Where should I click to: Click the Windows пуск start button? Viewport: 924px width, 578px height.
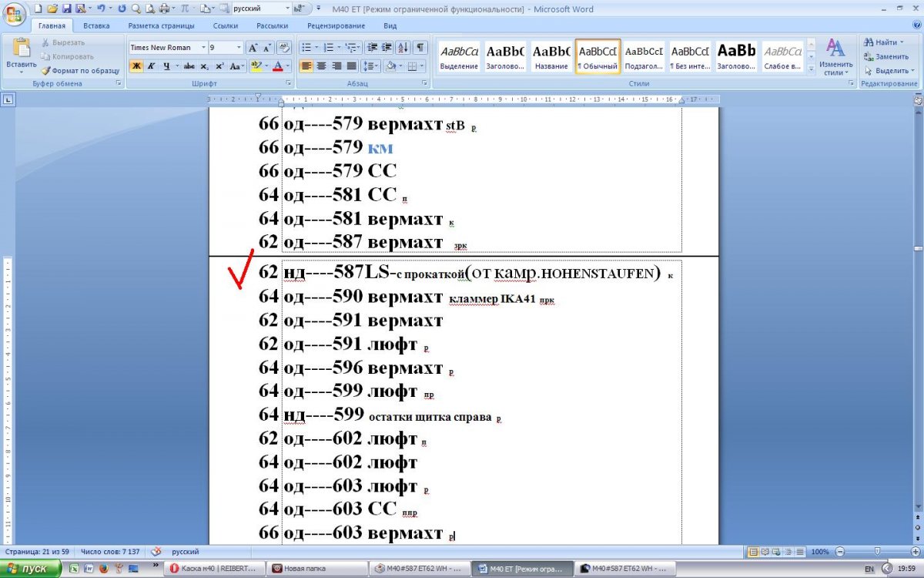pos(32,569)
